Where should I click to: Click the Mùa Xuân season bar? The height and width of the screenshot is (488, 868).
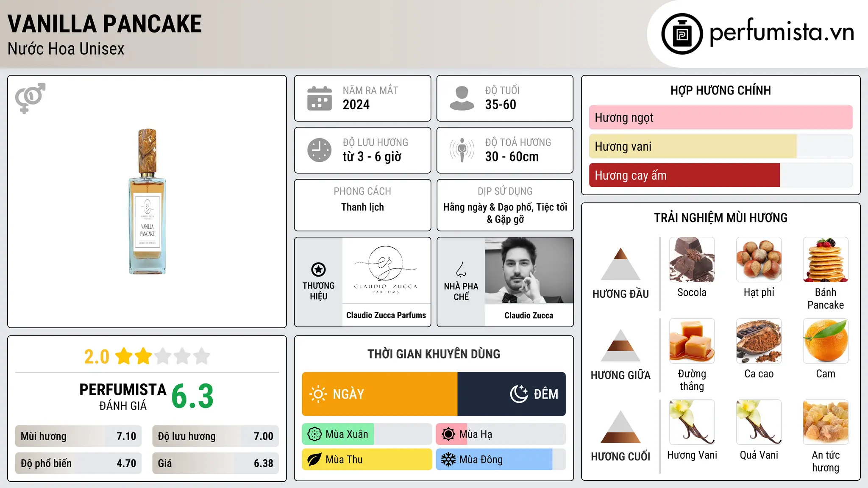tap(367, 434)
